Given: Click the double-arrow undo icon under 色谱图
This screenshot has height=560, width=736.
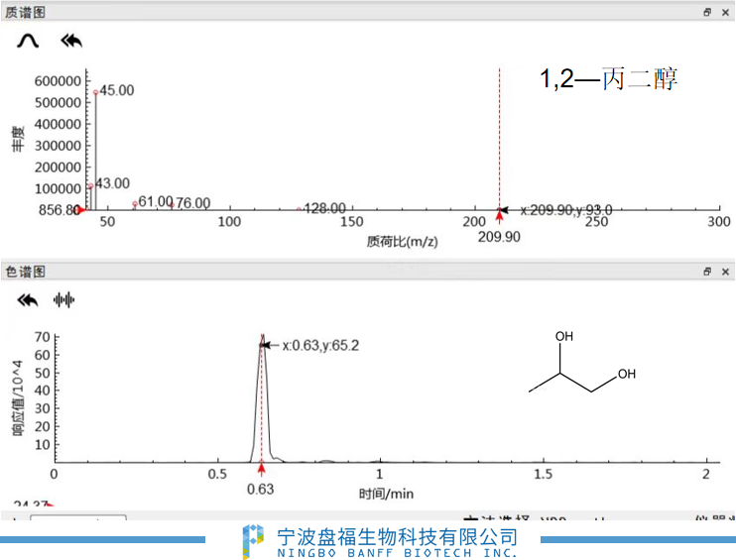Looking at the screenshot, I should 28,299.
